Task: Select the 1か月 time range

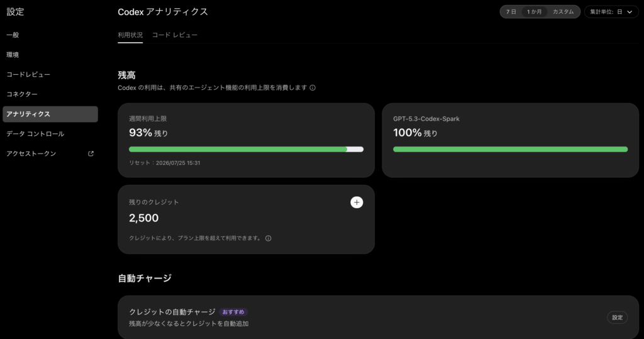Action: [x=535, y=12]
